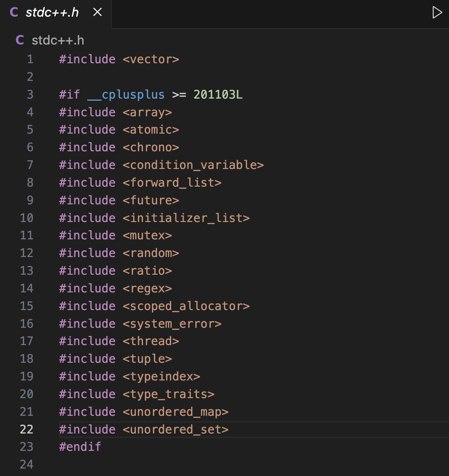Click the <forward_list> header name

[x=172, y=183]
